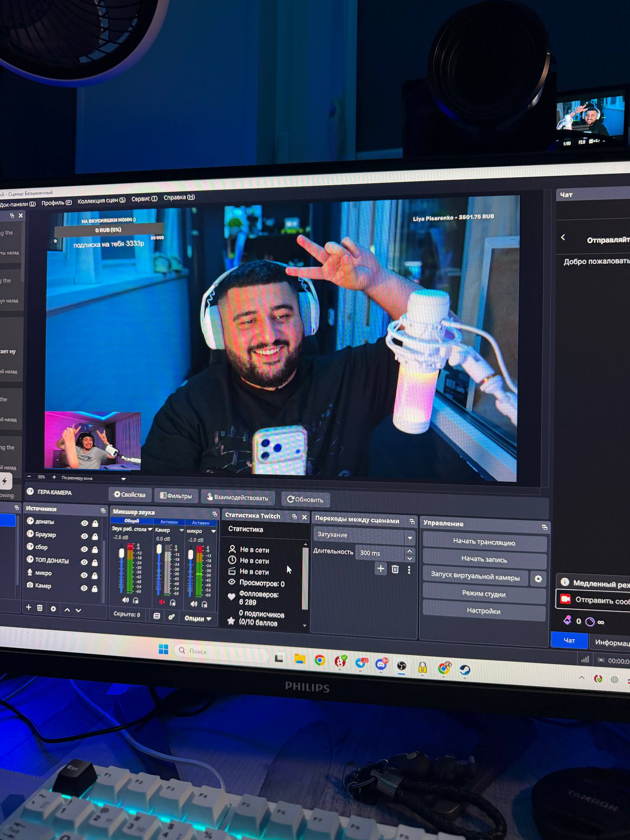Toggle visibility of 'донаты' source
This screenshot has width=630, height=840.
tap(84, 523)
